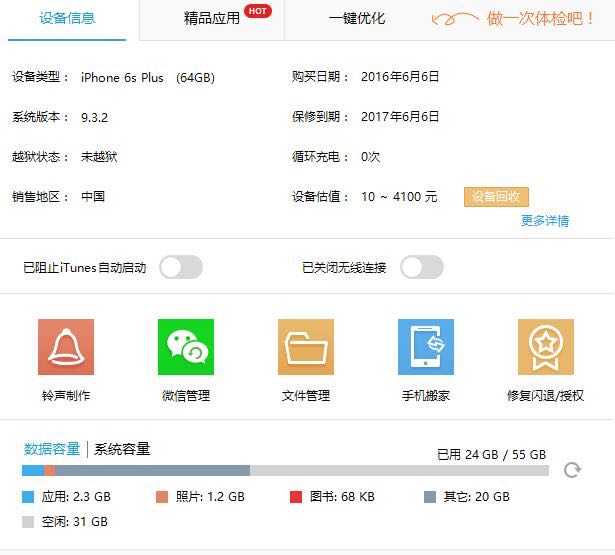Open the 更多详情 link
615x555 pixels.
click(x=545, y=220)
